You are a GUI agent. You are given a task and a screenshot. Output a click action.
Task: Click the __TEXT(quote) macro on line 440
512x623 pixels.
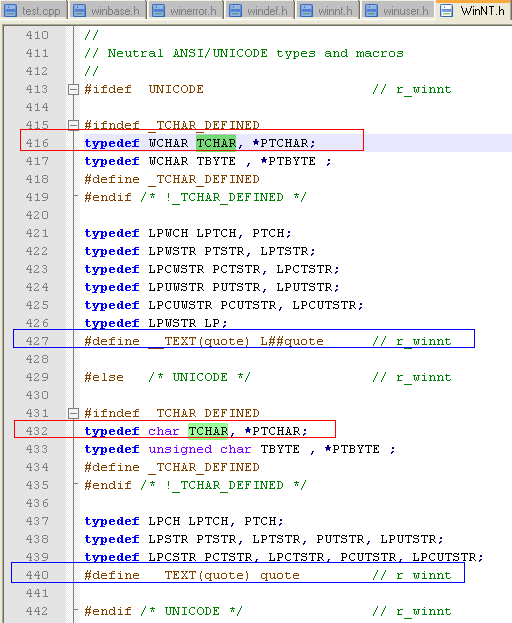[199, 575]
